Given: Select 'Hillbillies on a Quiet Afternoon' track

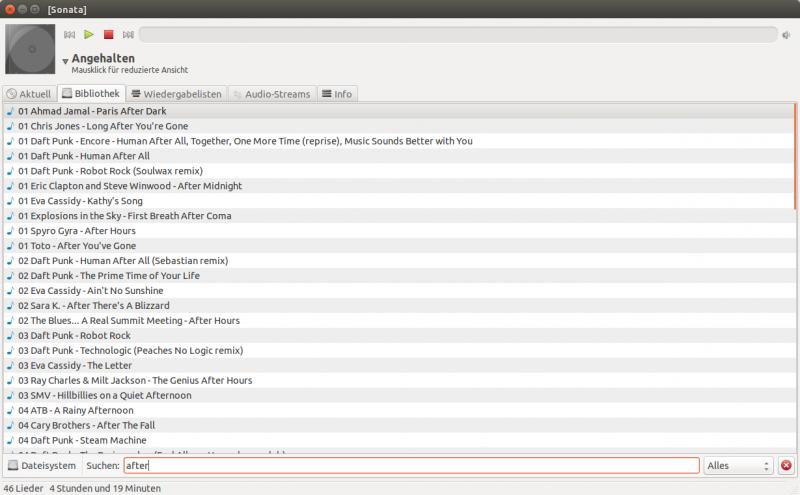Looking at the screenshot, I should pos(398,395).
